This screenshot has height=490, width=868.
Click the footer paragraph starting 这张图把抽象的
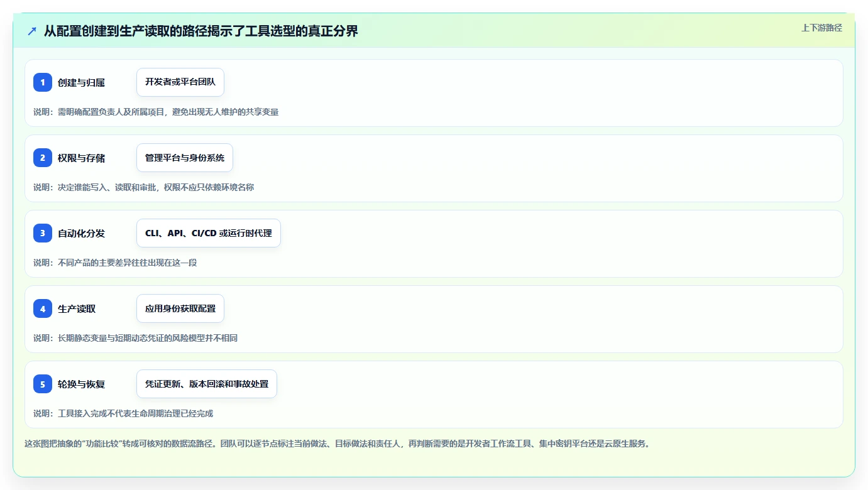pyautogui.click(x=337, y=444)
